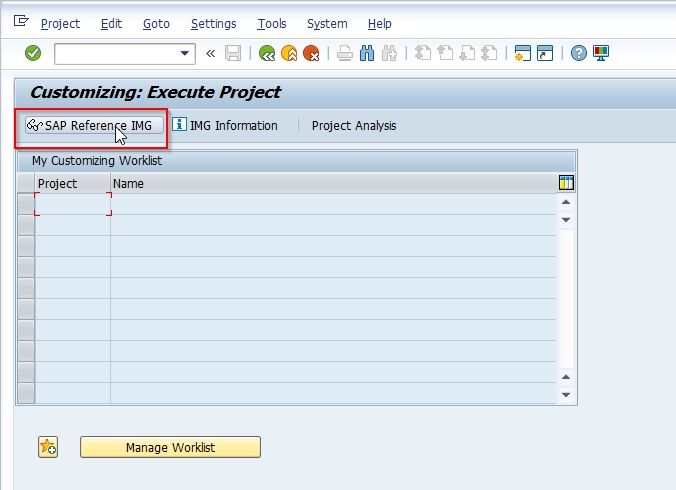Open the System menu
This screenshot has height=490, width=676.
click(x=327, y=24)
